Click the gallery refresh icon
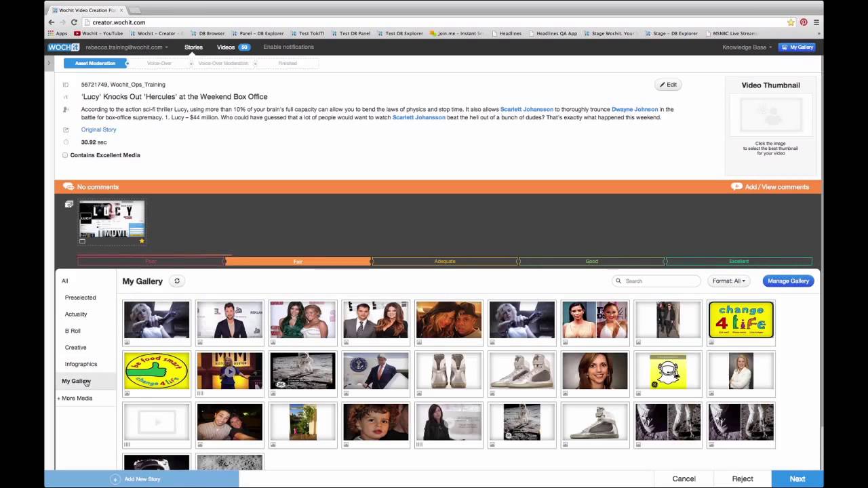The image size is (868, 488). tap(177, 281)
